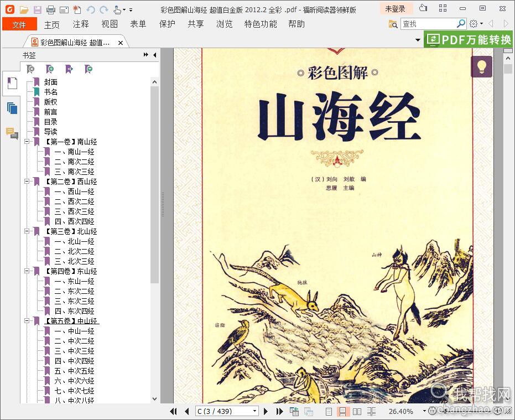Collapse the bookmarks panel with left arrow
The height and width of the screenshot is (420, 515).
click(x=155, y=55)
